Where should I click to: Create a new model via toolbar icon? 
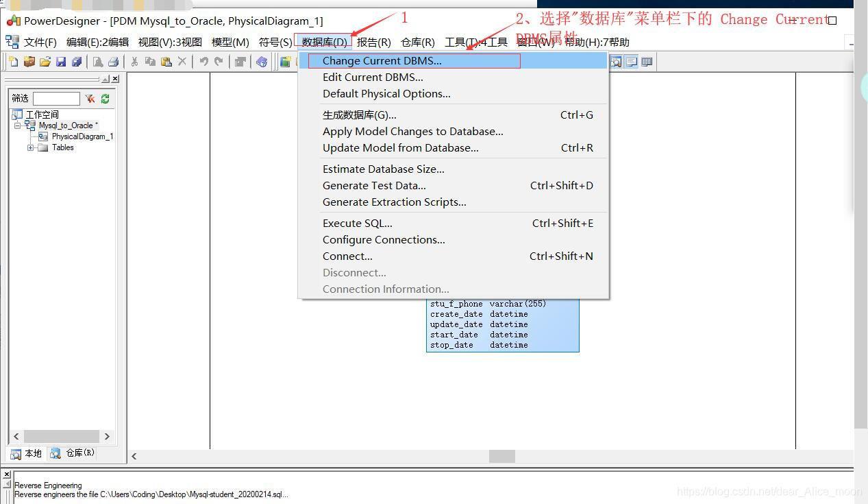coord(14,61)
